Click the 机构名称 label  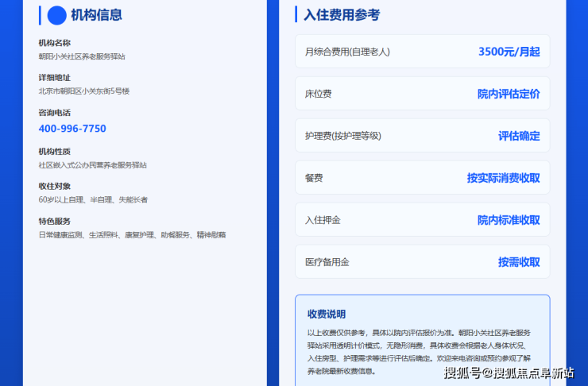(x=54, y=43)
